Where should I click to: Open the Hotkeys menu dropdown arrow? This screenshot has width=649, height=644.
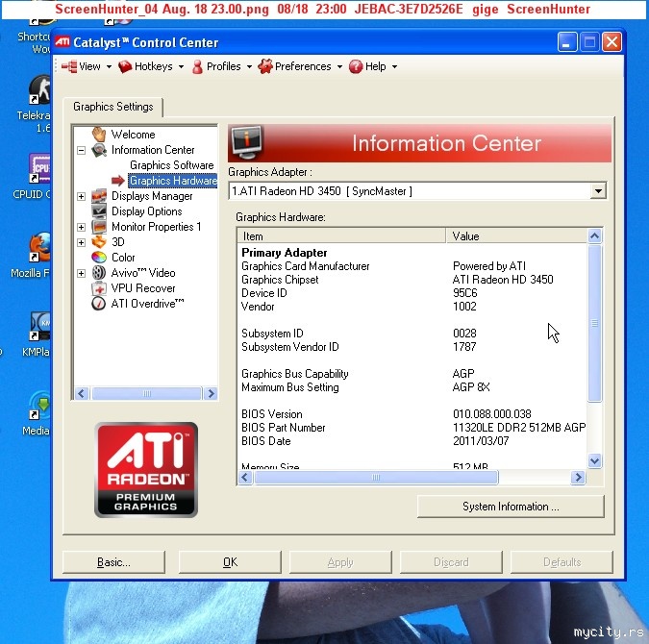[x=182, y=66]
